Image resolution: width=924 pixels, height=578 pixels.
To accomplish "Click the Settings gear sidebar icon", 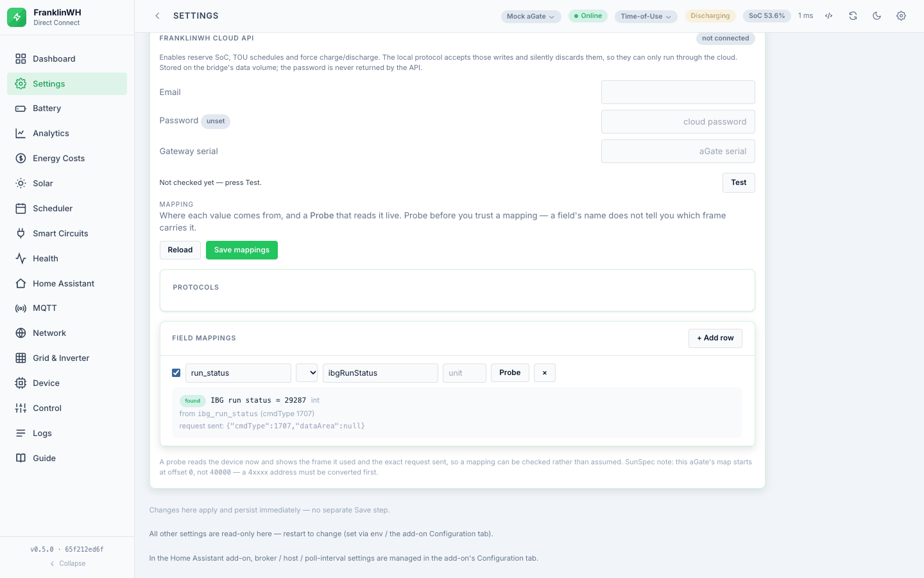I will tap(21, 84).
